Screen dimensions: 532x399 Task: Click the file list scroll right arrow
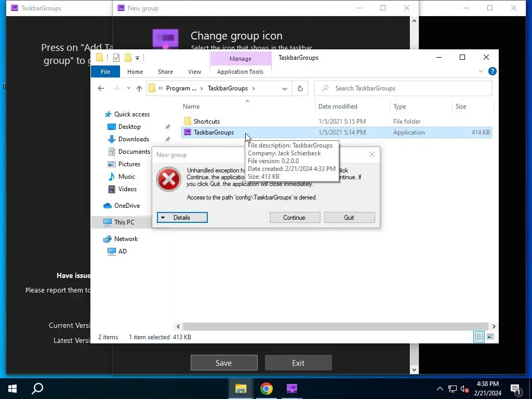(x=494, y=326)
